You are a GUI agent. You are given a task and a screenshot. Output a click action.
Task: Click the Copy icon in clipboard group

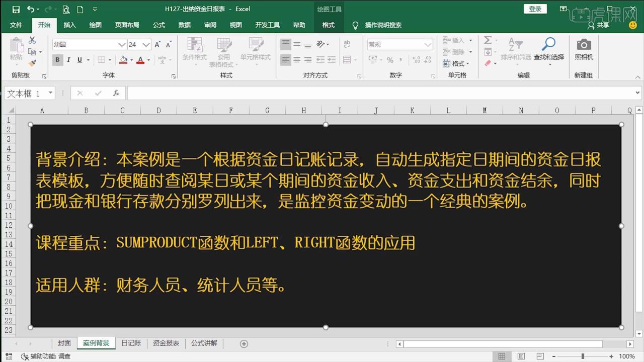pyautogui.click(x=32, y=52)
